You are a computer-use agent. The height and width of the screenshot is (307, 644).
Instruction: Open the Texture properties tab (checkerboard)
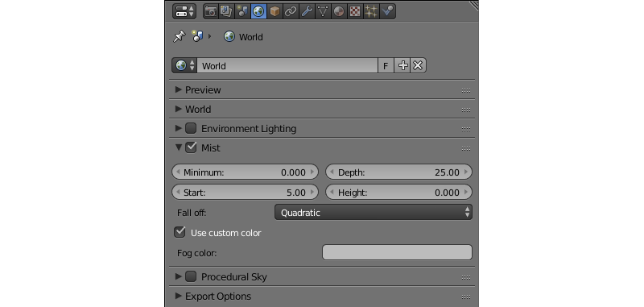pyautogui.click(x=355, y=11)
